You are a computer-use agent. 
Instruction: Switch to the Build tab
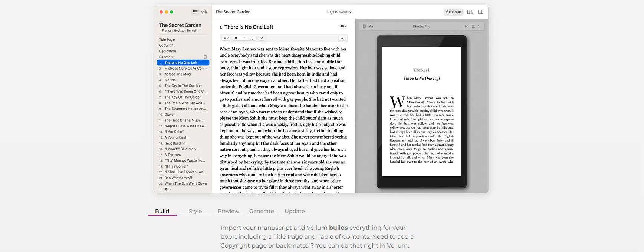coord(162,211)
